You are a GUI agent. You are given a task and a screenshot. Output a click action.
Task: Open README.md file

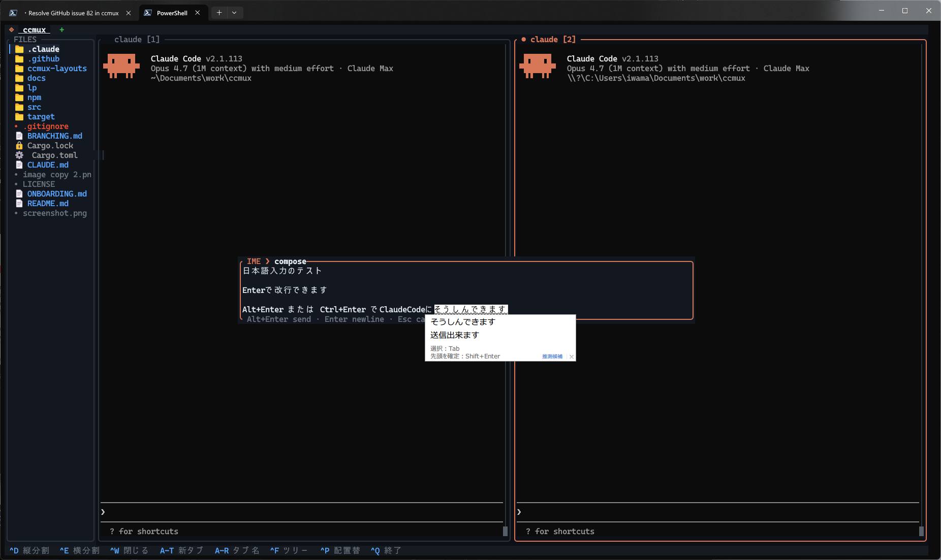(48, 204)
